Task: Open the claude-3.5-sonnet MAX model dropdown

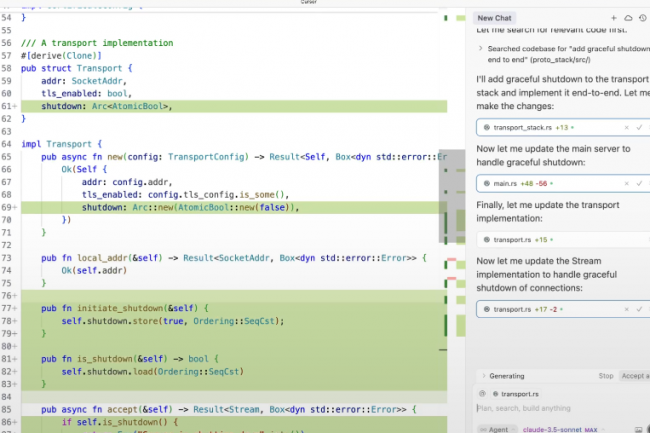Action: [x=563, y=430]
